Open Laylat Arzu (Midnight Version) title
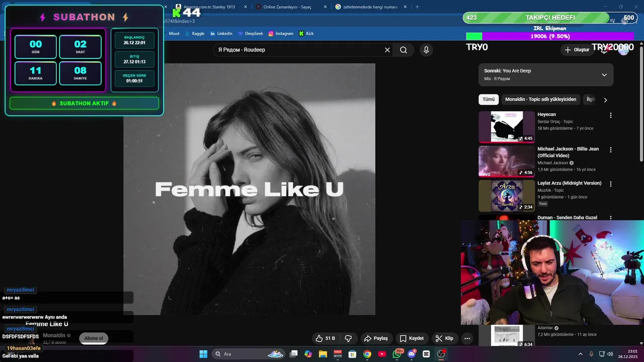This screenshot has width=644, height=362. click(569, 184)
